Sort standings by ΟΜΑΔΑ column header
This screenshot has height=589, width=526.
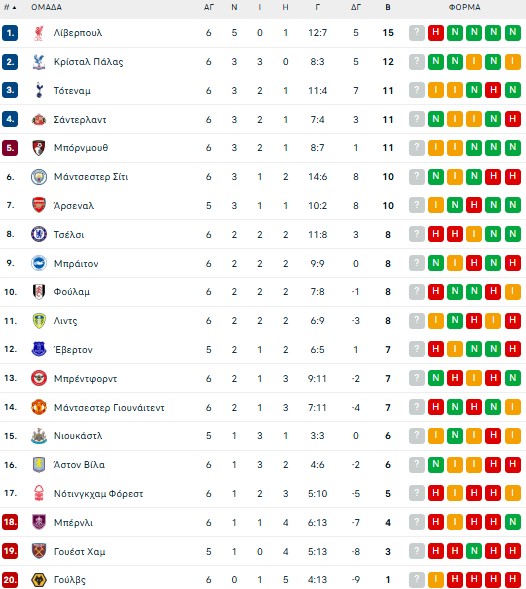(47, 7)
